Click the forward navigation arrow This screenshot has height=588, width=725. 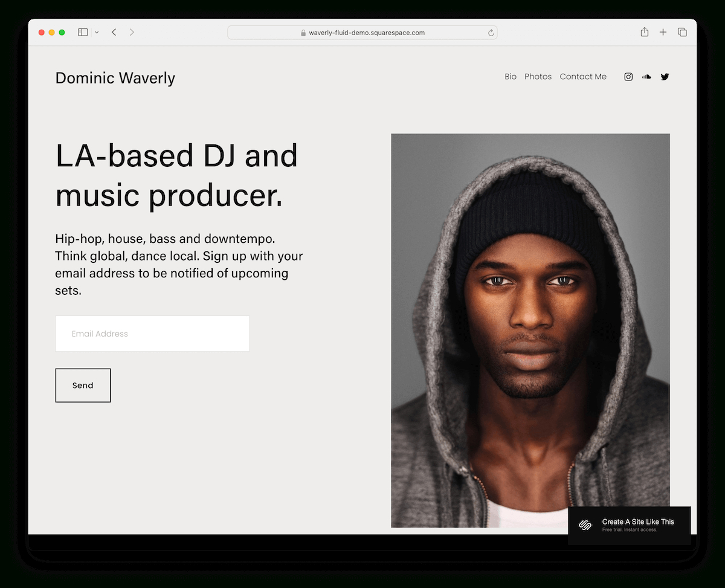132,32
